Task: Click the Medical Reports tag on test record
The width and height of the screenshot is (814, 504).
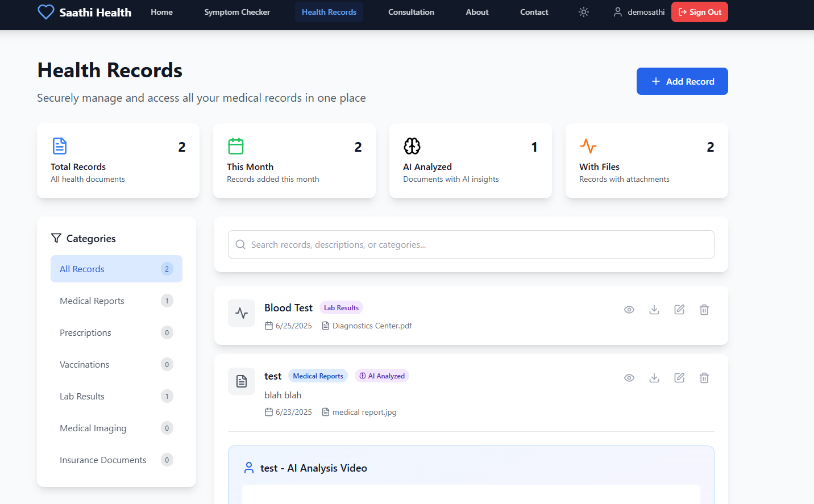Action: pyautogui.click(x=318, y=376)
